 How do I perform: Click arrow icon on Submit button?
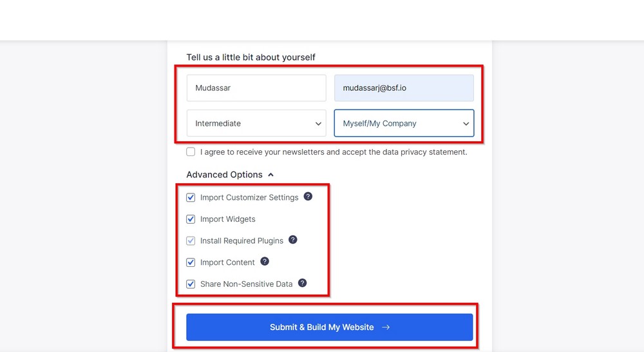point(386,328)
